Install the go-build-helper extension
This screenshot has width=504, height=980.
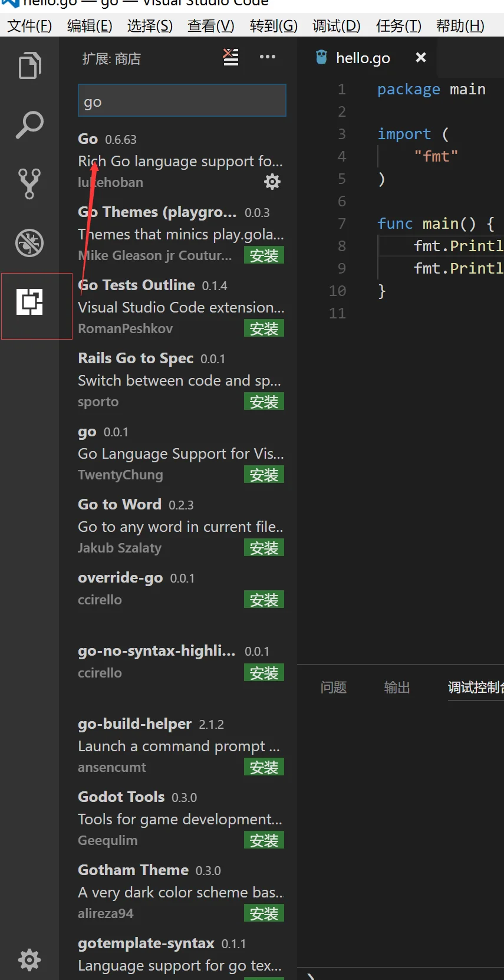tap(264, 767)
